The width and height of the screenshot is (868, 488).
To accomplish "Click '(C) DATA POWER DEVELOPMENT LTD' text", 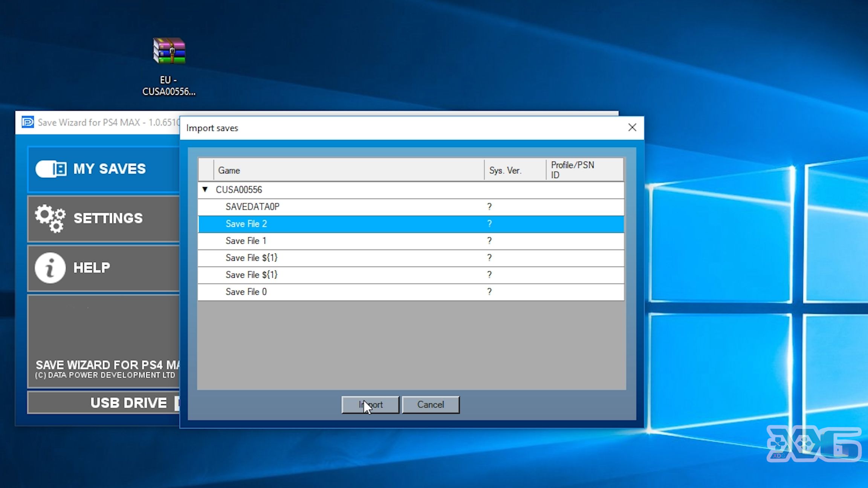I will click(105, 375).
